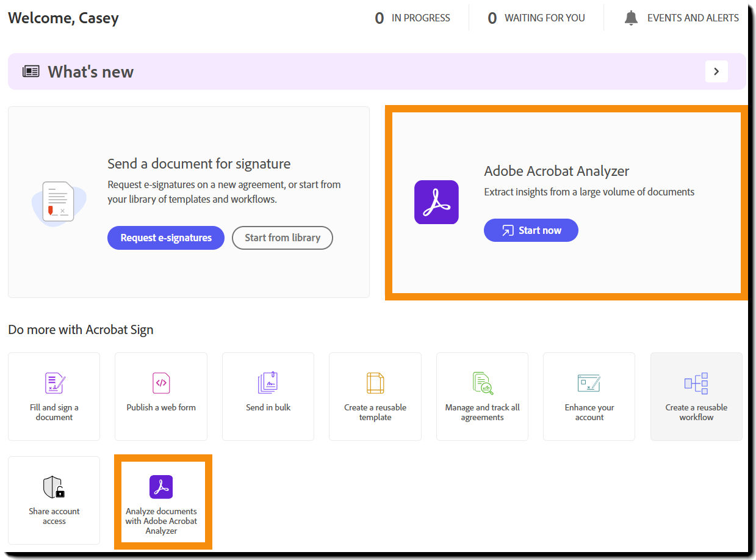
Task: Click the Events and Alerts bell icon
Action: pyautogui.click(x=630, y=18)
